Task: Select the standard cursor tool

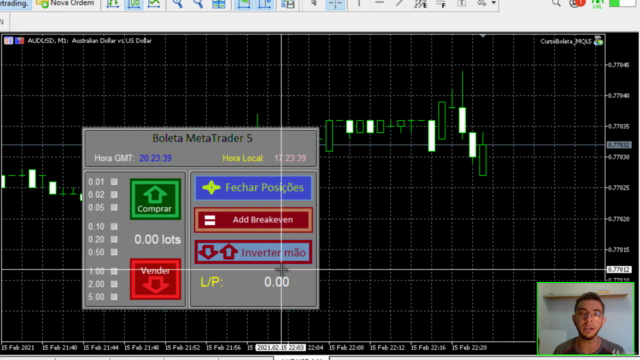Action: (314, 4)
